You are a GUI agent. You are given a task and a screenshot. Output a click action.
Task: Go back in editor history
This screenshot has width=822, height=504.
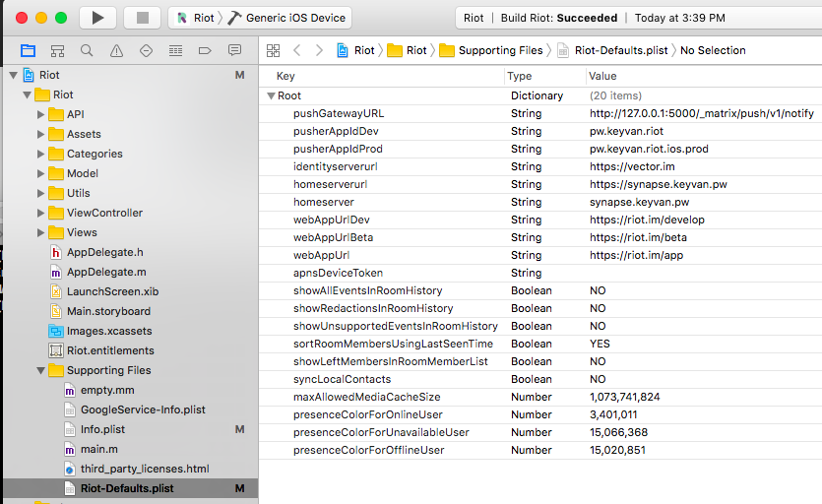click(x=297, y=50)
